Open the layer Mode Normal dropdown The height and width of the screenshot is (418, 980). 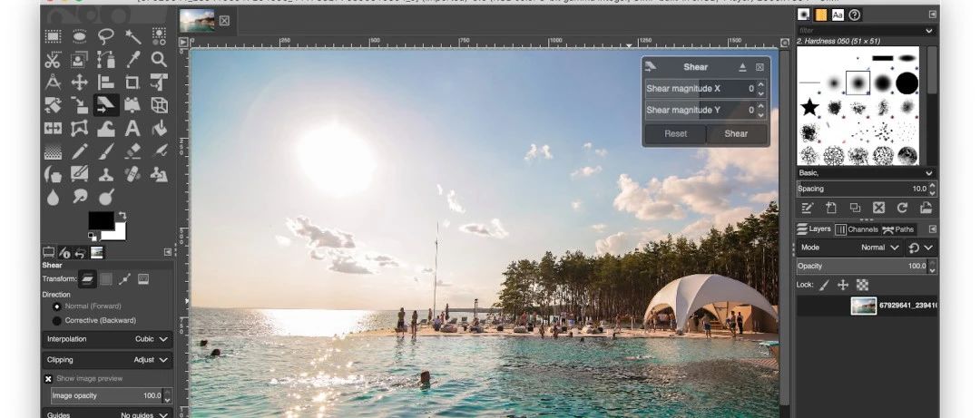[x=850, y=248]
